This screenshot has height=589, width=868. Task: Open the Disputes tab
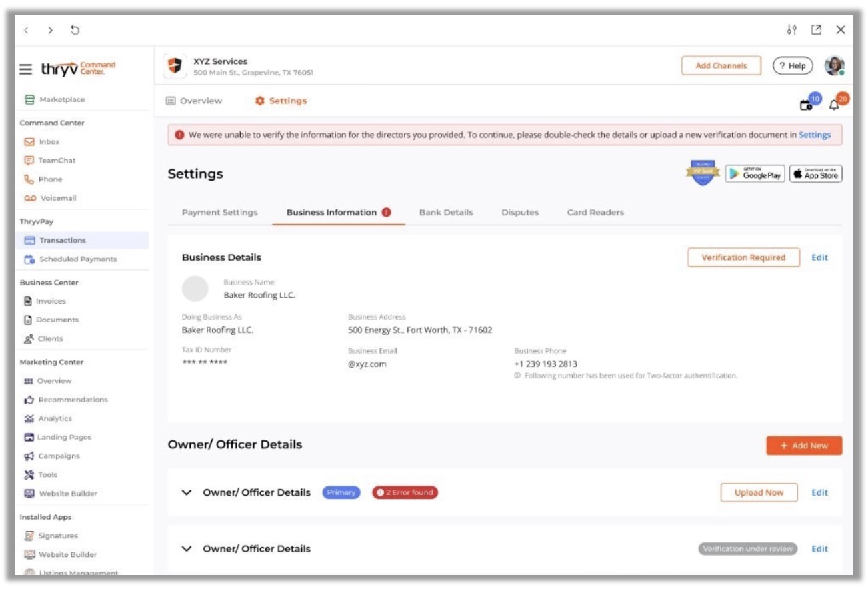point(520,212)
